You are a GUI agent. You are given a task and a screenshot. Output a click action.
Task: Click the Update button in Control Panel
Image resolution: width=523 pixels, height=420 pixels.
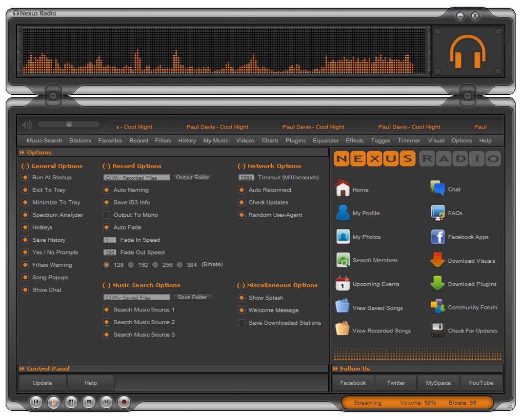coord(43,383)
